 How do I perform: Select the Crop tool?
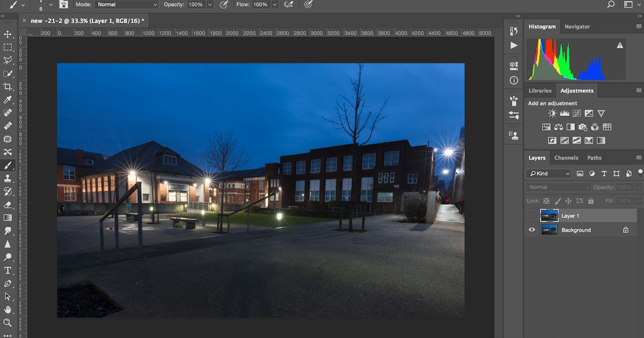click(x=8, y=86)
